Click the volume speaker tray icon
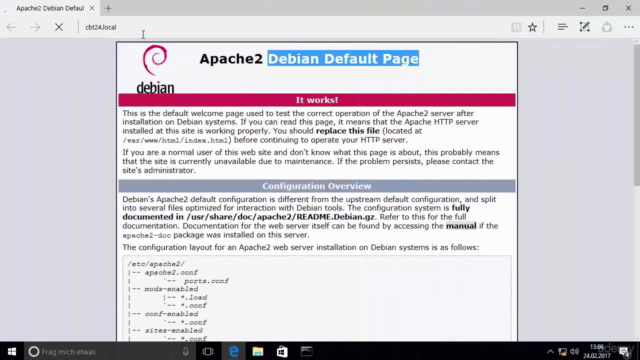 (575, 351)
